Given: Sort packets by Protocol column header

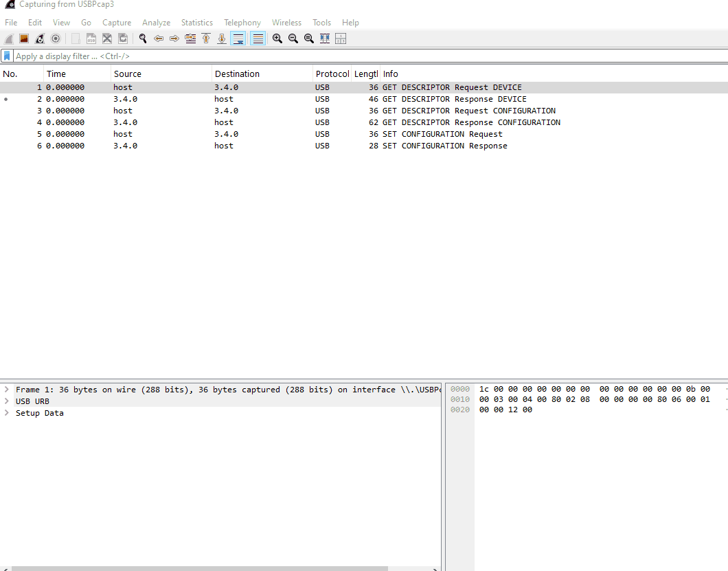Looking at the screenshot, I should coord(332,74).
